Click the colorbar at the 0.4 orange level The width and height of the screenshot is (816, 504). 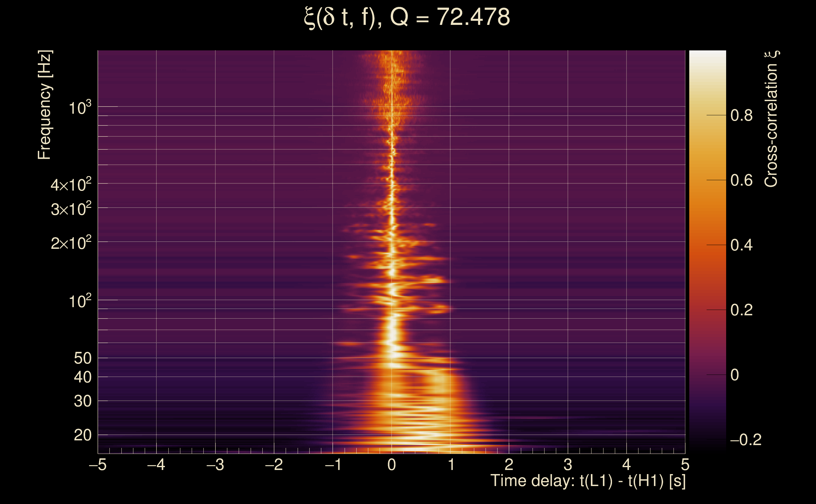click(707, 245)
